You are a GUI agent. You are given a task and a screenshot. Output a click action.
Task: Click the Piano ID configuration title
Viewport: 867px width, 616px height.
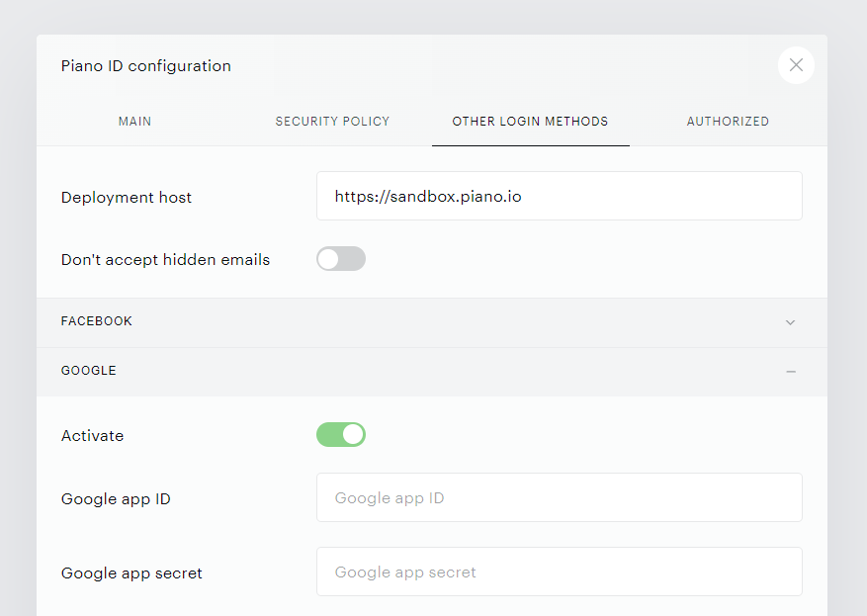click(146, 66)
